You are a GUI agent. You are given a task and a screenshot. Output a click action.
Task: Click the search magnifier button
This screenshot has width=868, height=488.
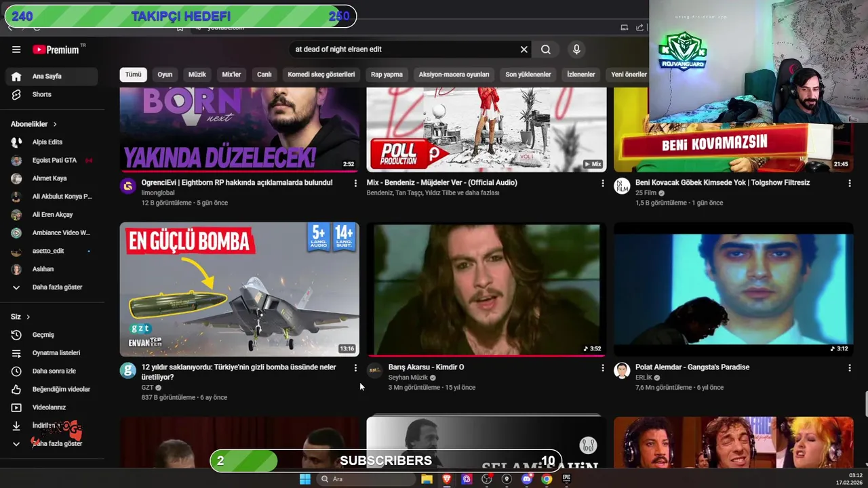(x=546, y=49)
